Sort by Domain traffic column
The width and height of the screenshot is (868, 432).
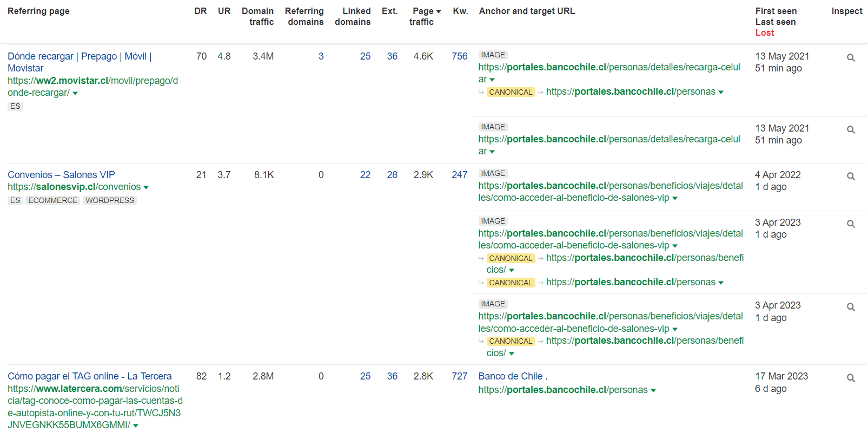tap(258, 16)
